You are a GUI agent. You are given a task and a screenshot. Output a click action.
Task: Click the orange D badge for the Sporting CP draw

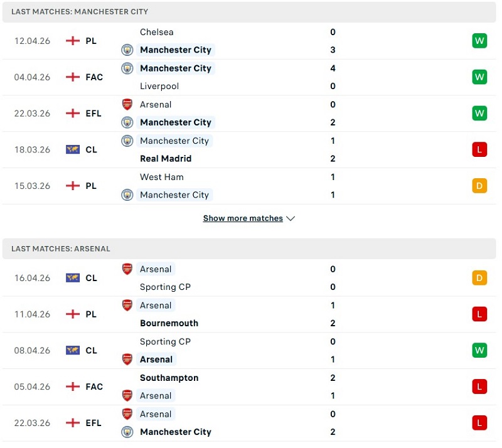click(x=479, y=278)
